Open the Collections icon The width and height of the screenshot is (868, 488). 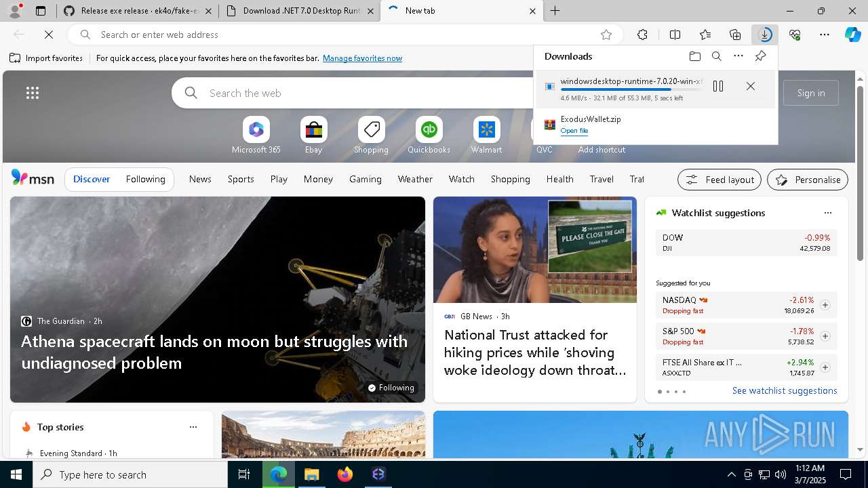tap(735, 35)
